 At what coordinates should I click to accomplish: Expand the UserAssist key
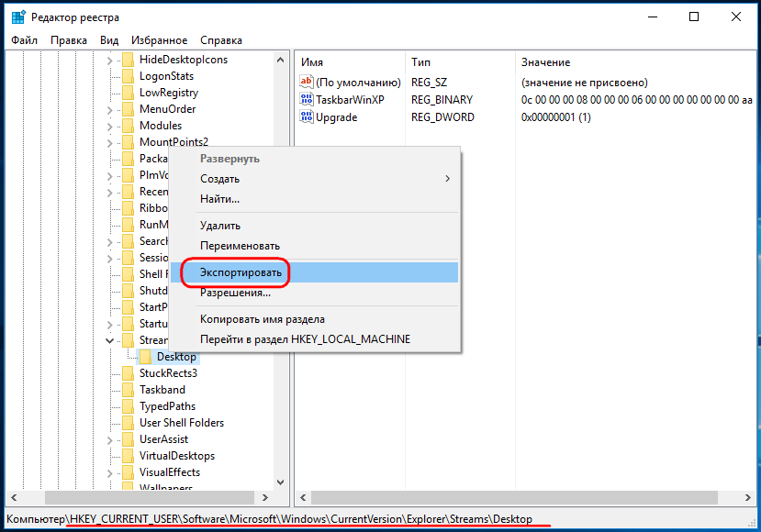[109, 440]
